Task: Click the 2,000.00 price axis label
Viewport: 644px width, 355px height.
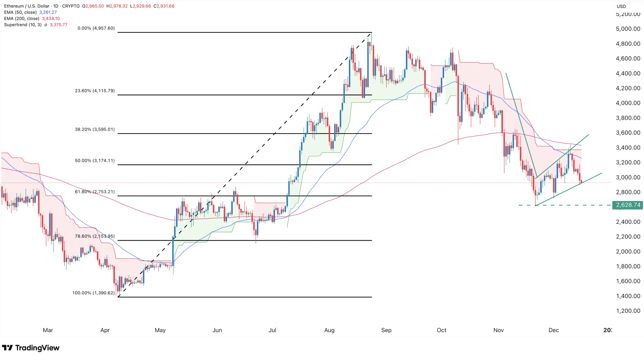Action: (x=628, y=251)
